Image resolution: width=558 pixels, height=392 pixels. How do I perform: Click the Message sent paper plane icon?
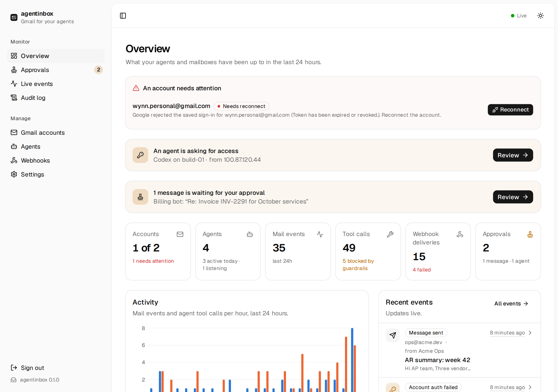[x=393, y=335]
